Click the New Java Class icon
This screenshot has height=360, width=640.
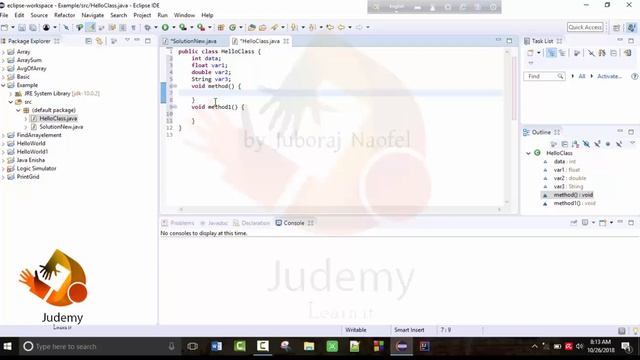pyautogui.click(x=232, y=27)
